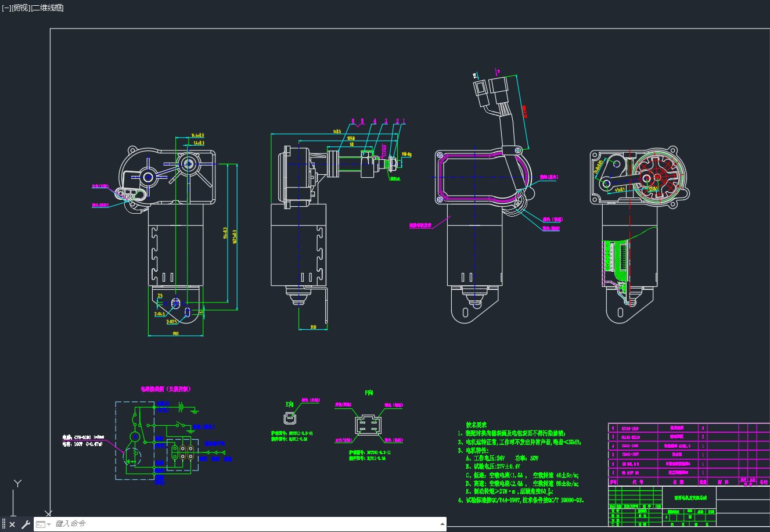Select the E向 view label
Image resolution: width=770 pixels, height=532 pixels.
point(289,404)
